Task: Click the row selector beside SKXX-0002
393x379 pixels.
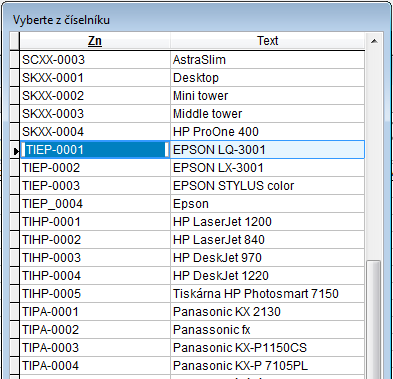Action: point(15,96)
